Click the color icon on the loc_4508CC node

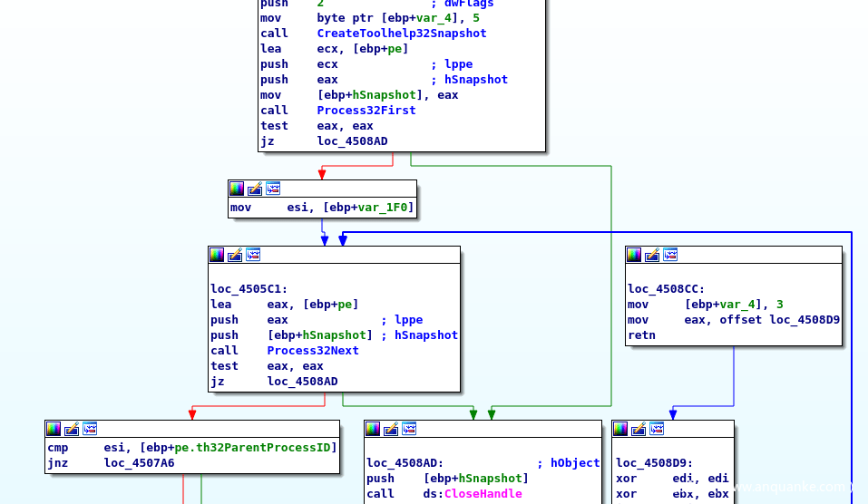634,255
